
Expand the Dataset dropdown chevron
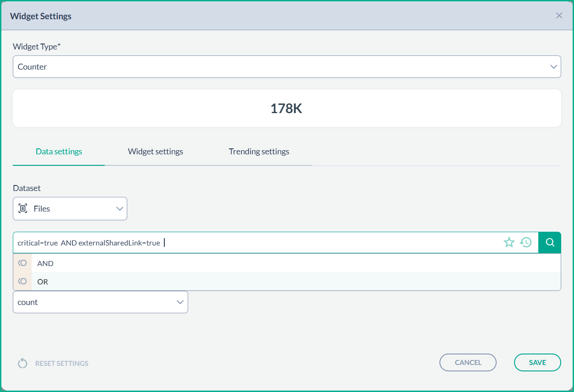120,209
